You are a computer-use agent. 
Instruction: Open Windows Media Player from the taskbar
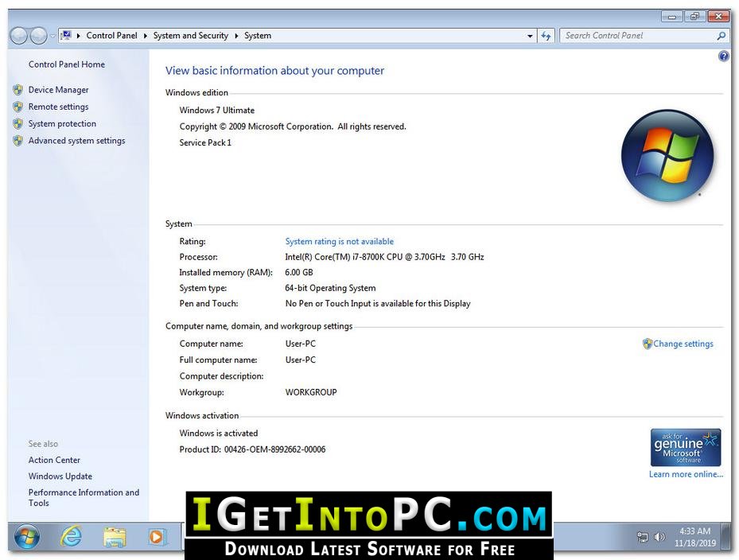click(x=157, y=538)
